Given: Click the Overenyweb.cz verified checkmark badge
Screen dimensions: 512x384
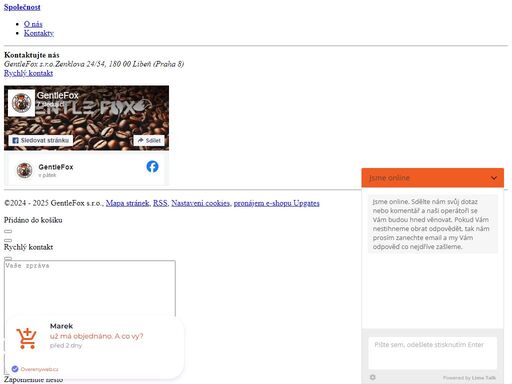Looking at the screenshot, I should point(15,369).
